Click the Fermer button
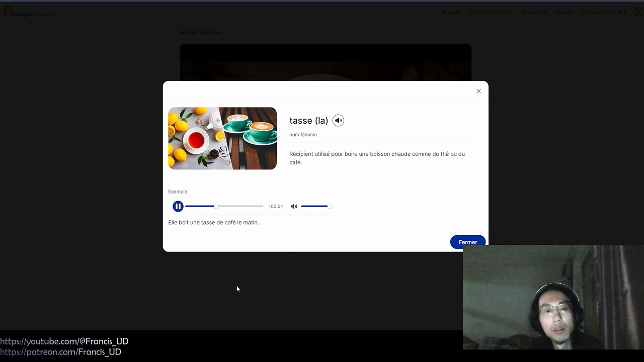This screenshot has height=362, width=644. tap(467, 242)
